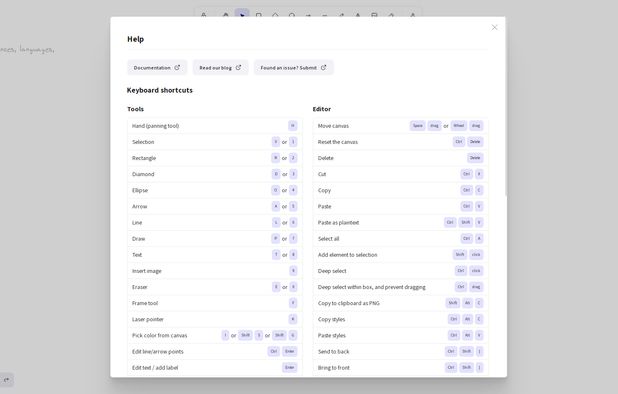Image resolution: width=618 pixels, height=394 pixels.
Task: Click the external-link icon beside Documentation
Action: coord(177,68)
